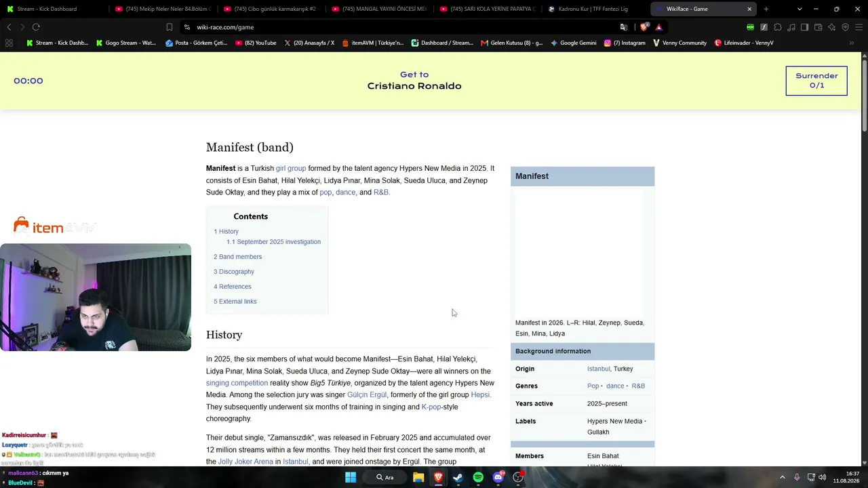This screenshot has width=868, height=488.
Task: Open the music note media control icon
Action: click(791, 27)
